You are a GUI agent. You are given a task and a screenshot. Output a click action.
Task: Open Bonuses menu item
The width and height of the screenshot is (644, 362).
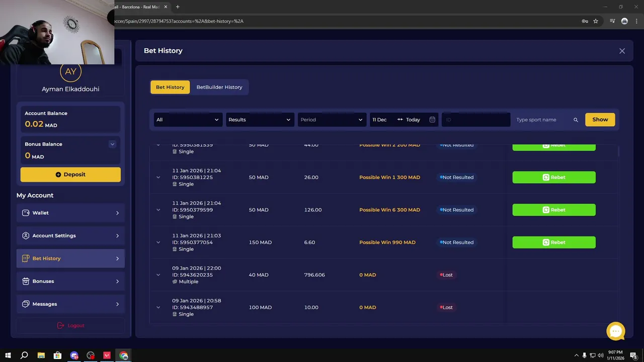[x=70, y=281]
